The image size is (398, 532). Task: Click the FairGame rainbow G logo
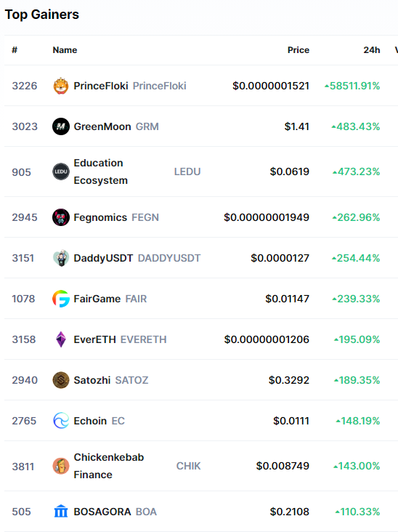61,299
